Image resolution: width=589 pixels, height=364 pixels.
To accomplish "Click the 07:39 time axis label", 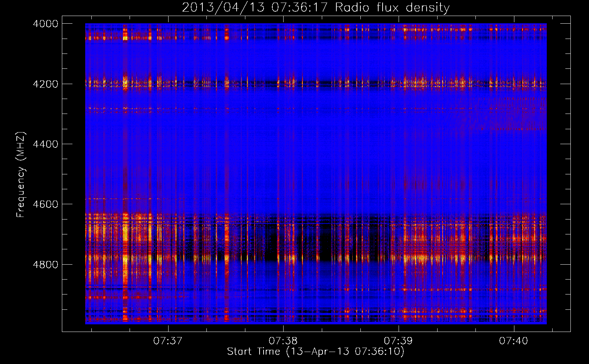I will click(398, 341).
